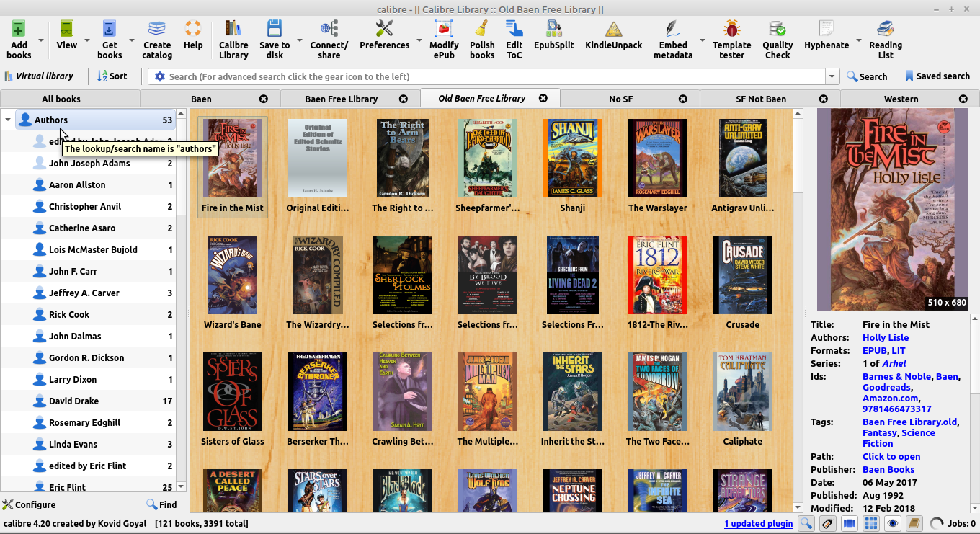The width and height of the screenshot is (980, 534).
Task: Click the advanced search gear icon
Action: tap(160, 76)
